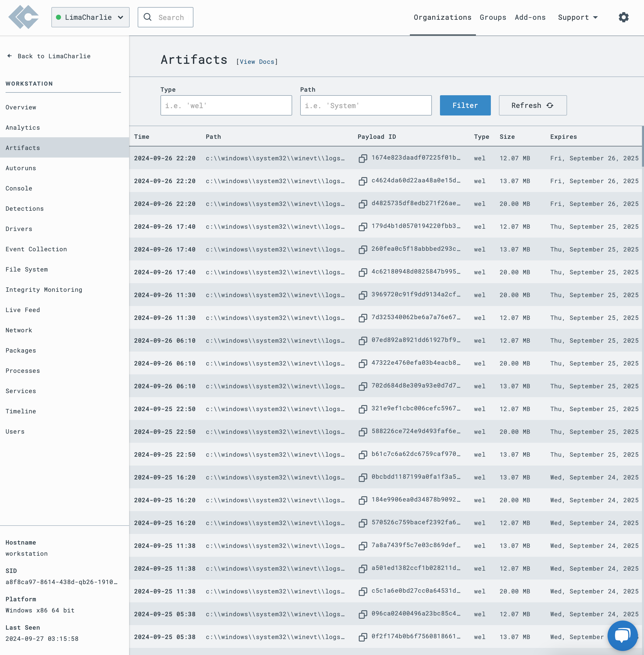The image size is (644, 655).
Task: Click the search magnifier icon
Action: 148,17
